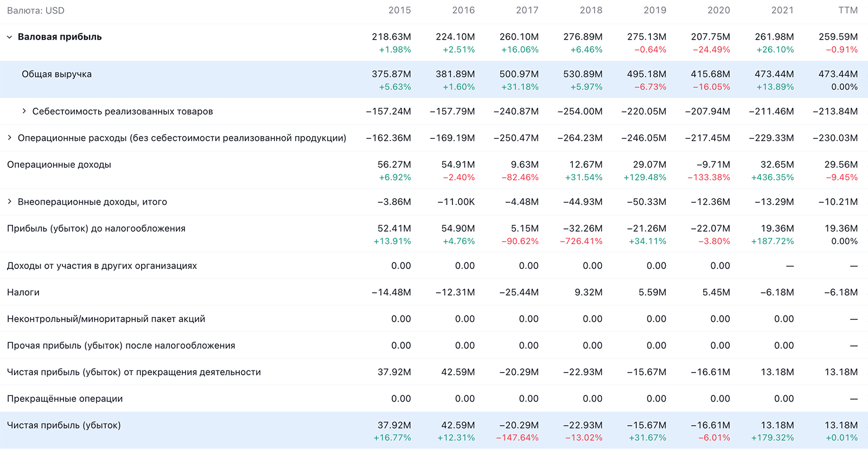
Task: Click pretax income value −32.26M
Action: click(583, 228)
